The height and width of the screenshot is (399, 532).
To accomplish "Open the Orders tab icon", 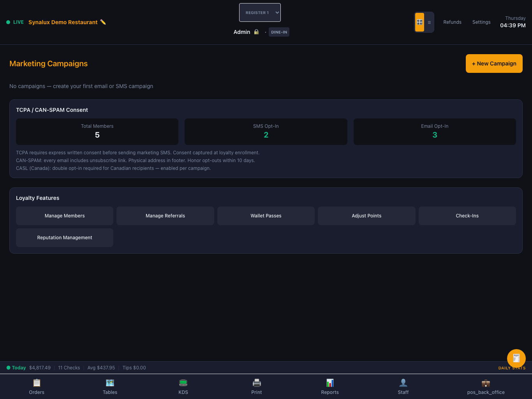I will (37, 383).
